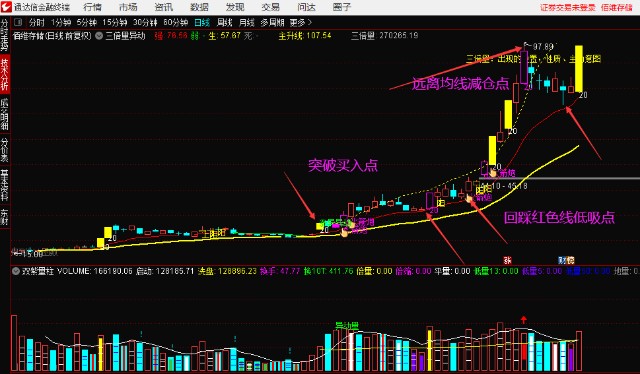Open the 交易 menu
The image size is (640, 374).
click(271, 7)
